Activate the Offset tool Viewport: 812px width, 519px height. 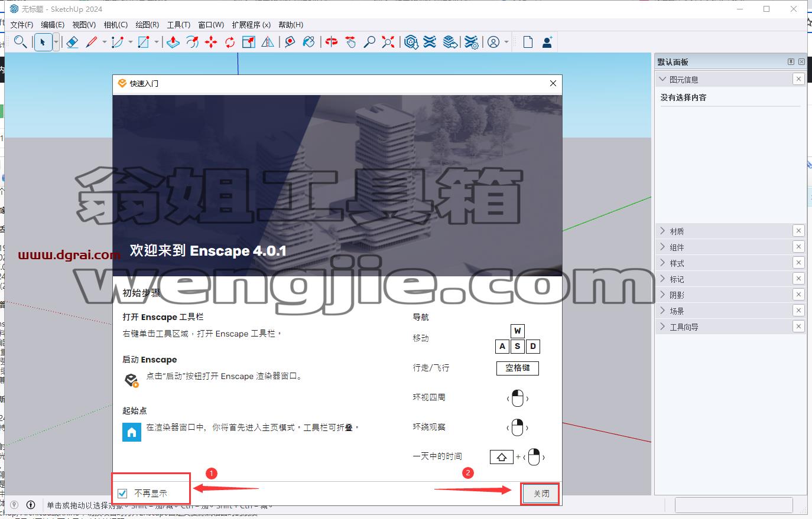(x=192, y=42)
